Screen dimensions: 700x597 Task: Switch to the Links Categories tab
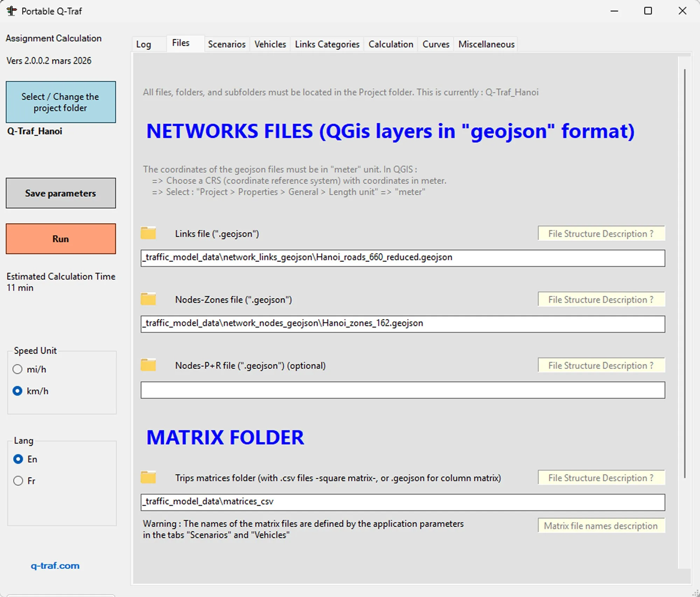coord(327,44)
